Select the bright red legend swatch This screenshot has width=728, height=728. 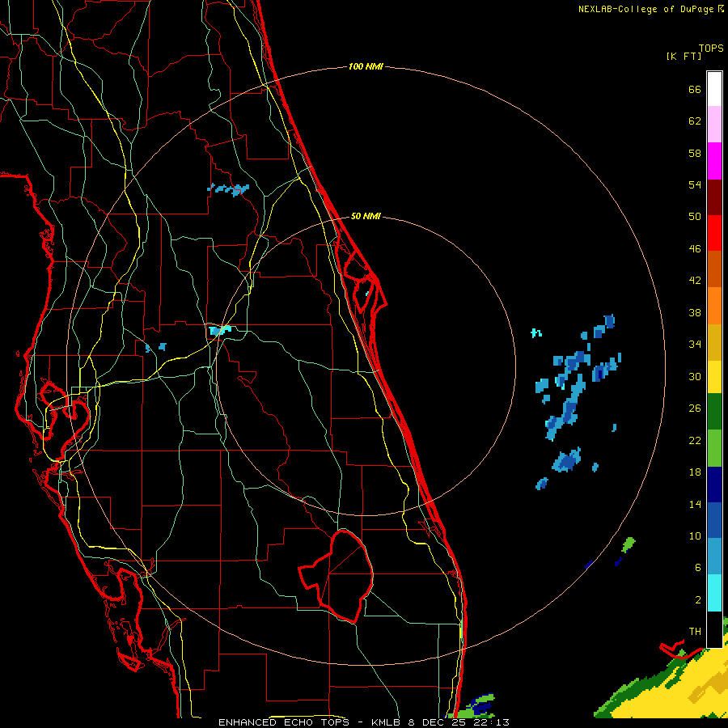pos(714,233)
